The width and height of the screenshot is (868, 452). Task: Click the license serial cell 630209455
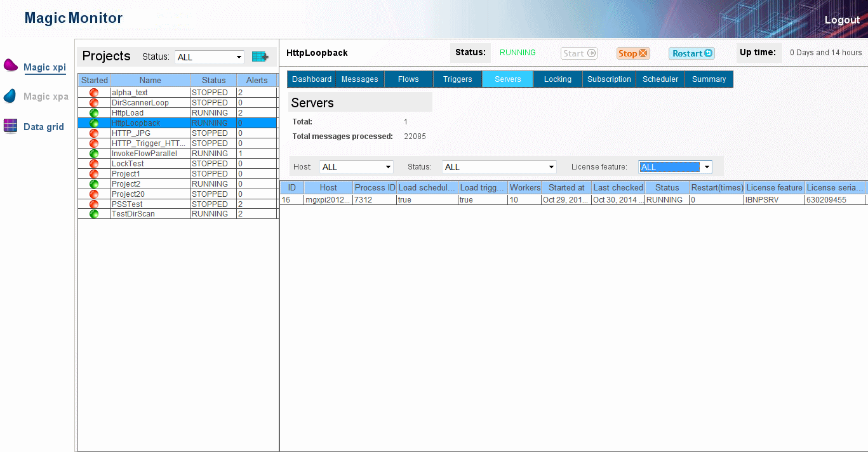tap(834, 200)
